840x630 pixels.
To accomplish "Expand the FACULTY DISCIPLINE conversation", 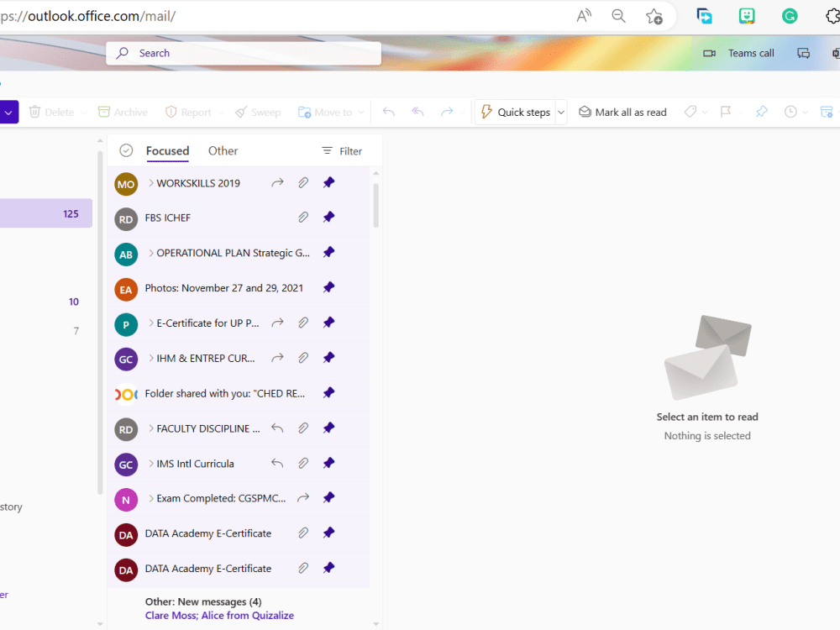I will [x=151, y=428].
